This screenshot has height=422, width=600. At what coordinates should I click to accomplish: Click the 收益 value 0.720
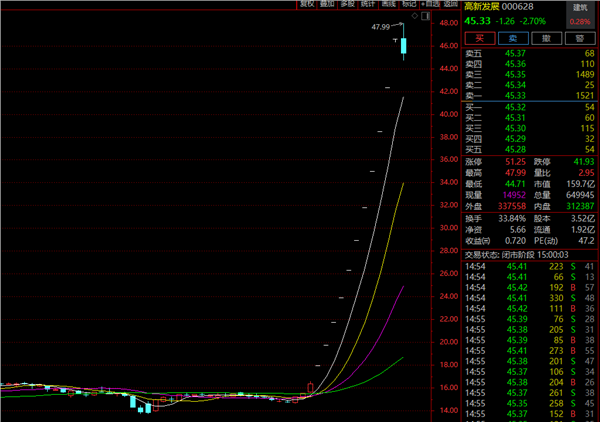515,241
